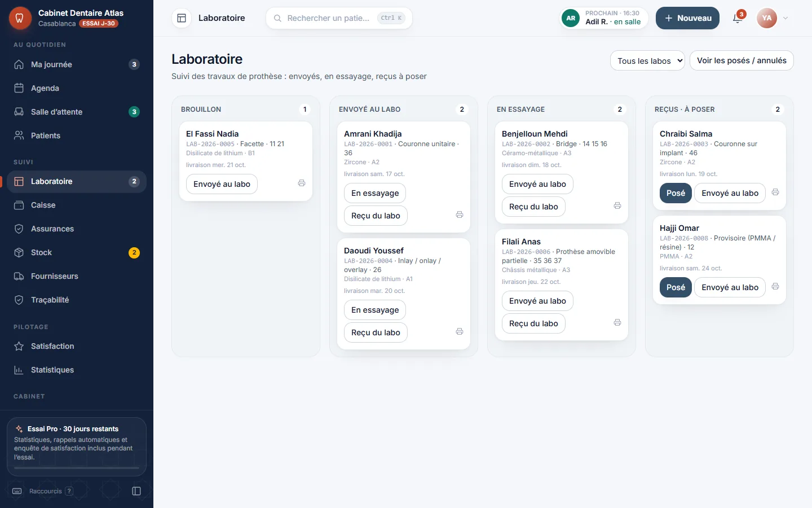Open Traçabilité page
This screenshot has height=508, width=812.
77,300
